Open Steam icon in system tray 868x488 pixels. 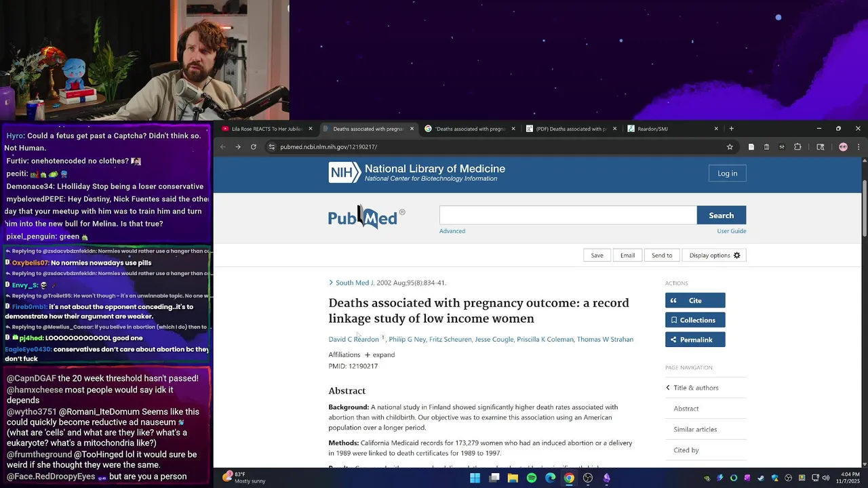[761, 478]
